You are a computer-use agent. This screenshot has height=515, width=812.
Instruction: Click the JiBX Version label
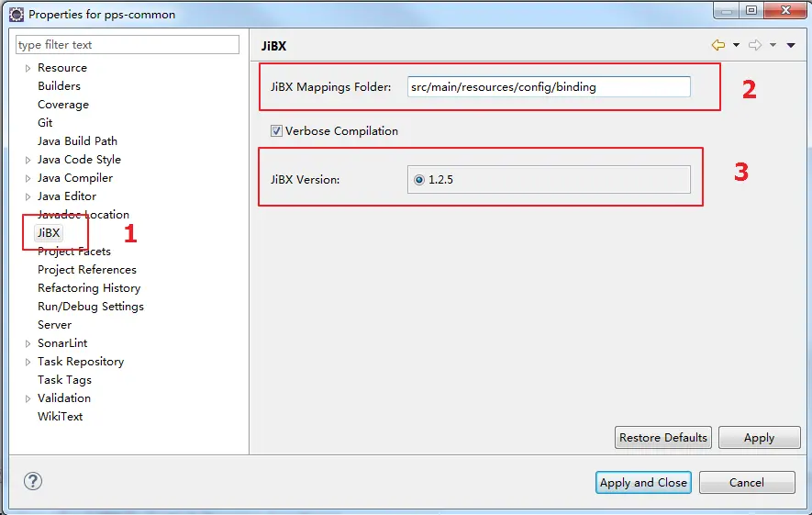point(305,180)
